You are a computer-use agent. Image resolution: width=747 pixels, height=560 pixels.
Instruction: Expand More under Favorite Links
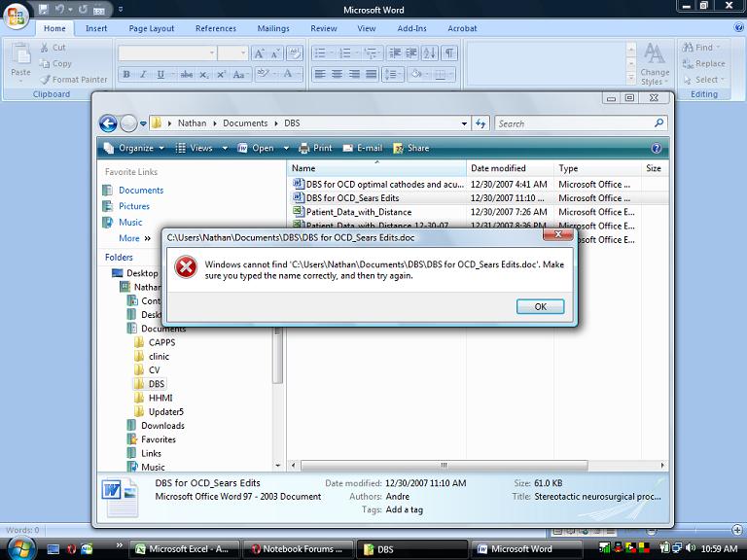click(x=134, y=238)
